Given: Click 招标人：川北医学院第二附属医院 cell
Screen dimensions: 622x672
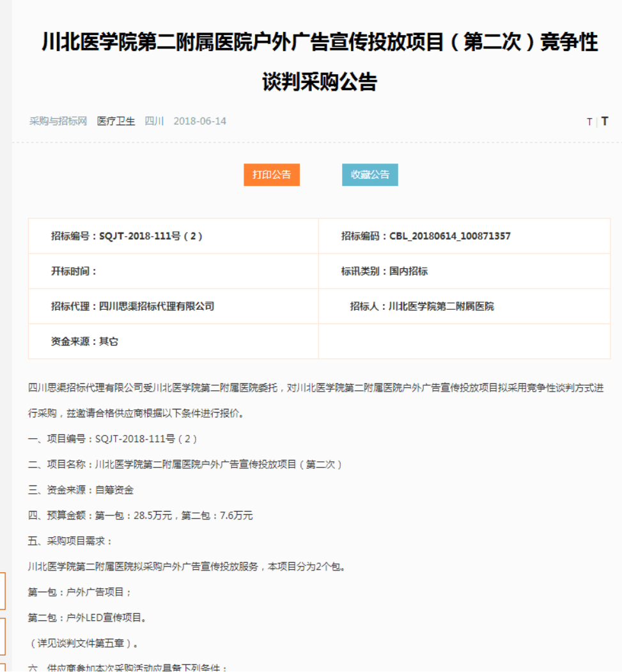Looking at the screenshot, I should (465, 307).
